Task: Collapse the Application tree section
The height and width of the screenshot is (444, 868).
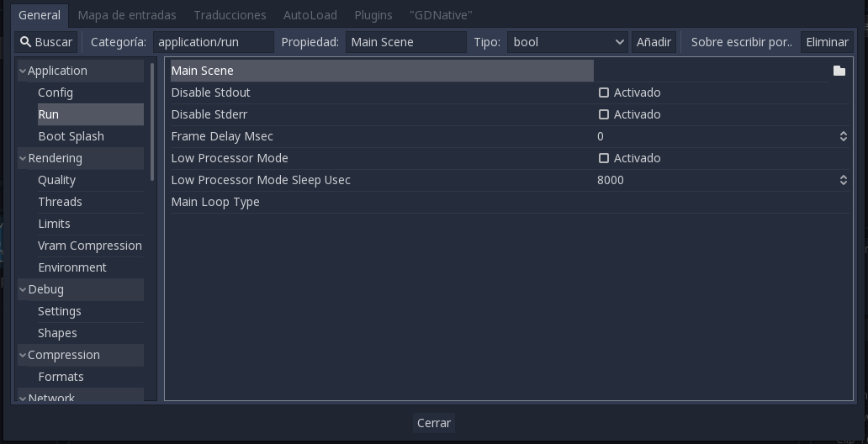Action: (x=23, y=71)
